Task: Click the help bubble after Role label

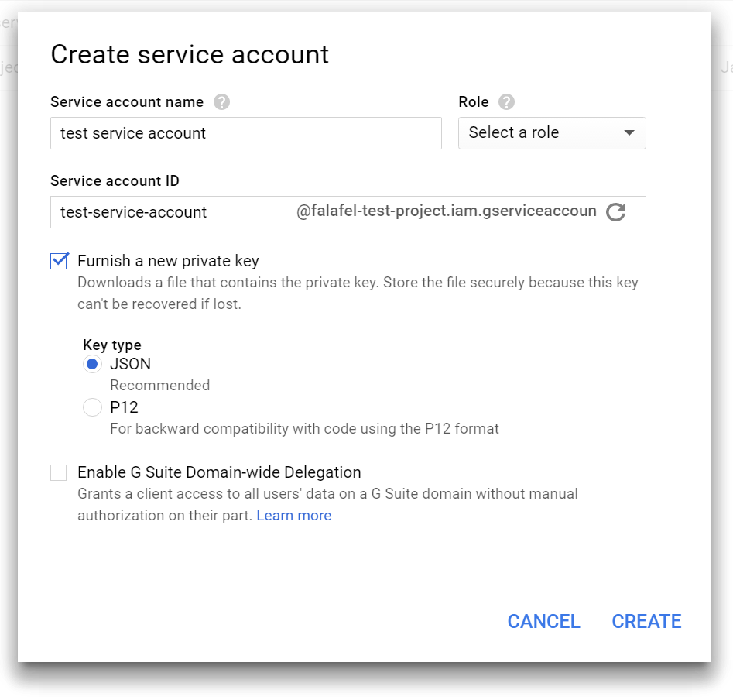Action: coord(506,101)
